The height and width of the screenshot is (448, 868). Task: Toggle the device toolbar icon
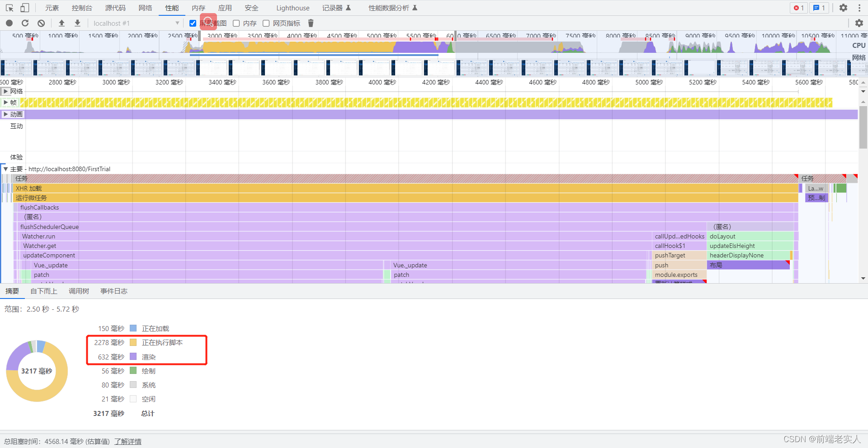coord(25,8)
